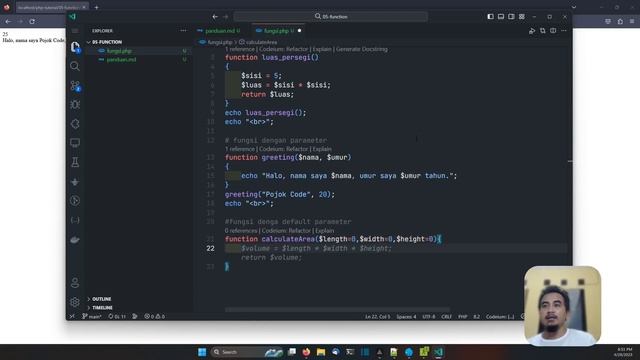Click the Windows Start button
The height and width of the screenshot is (360, 640).
pos(202,352)
